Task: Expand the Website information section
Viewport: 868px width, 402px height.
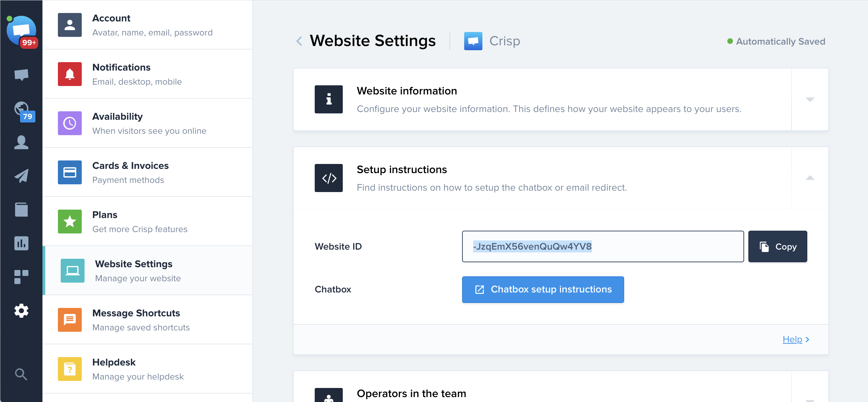Action: click(x=810, y=100)
